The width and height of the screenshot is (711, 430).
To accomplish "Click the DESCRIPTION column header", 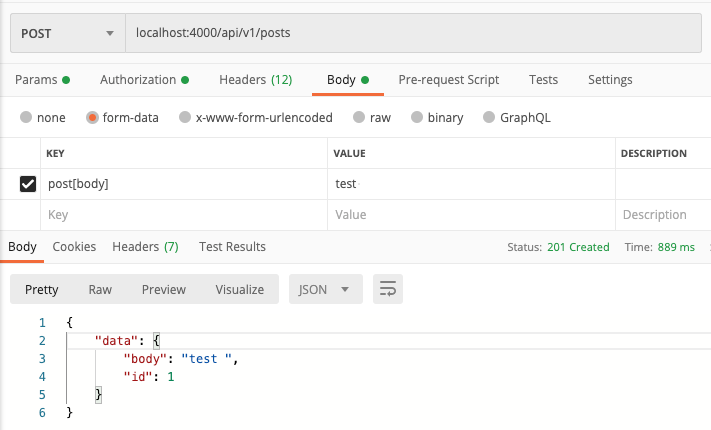I will 653,153.
